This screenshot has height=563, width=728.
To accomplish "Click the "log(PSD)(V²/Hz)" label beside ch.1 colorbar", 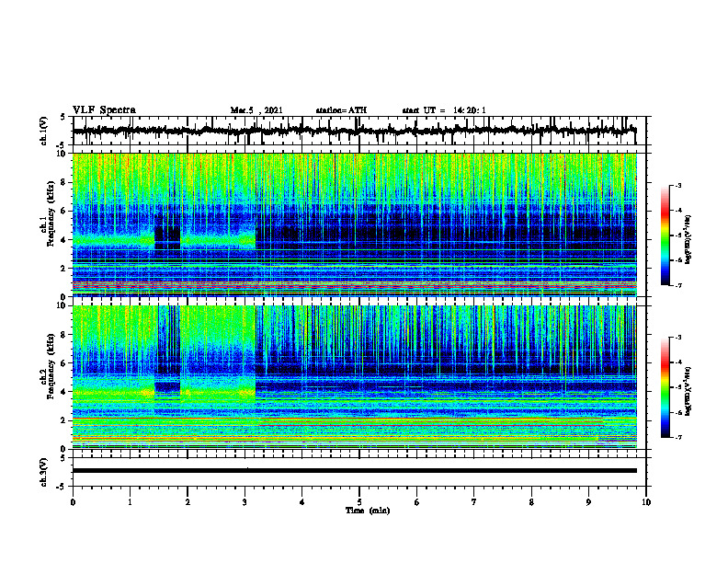I will pyautogui.click(x=688, y=240).
